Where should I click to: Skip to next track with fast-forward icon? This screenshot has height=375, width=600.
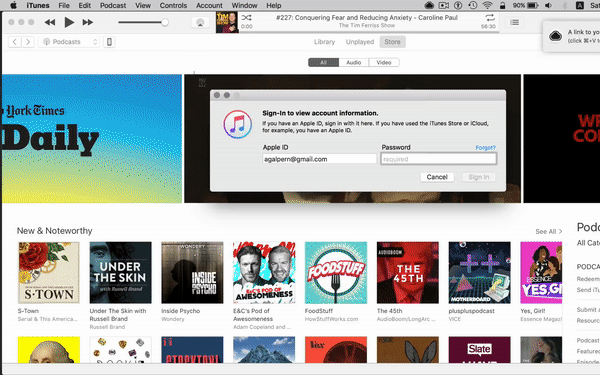coord(88,23)
